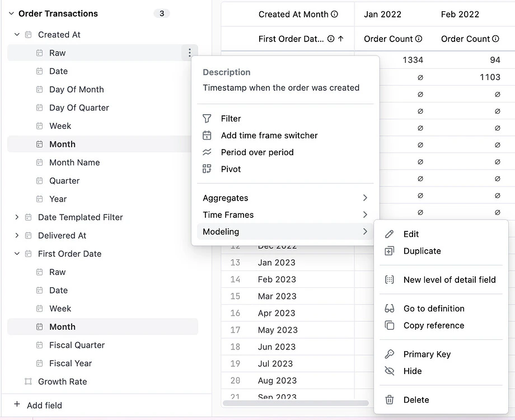
Task: Click Copy reference icon
Action: point(389,325)
